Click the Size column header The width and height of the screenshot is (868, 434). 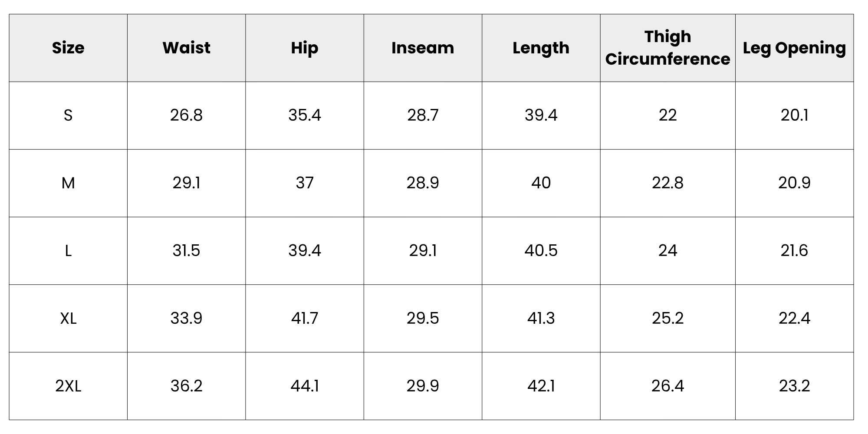pos(68,48)
